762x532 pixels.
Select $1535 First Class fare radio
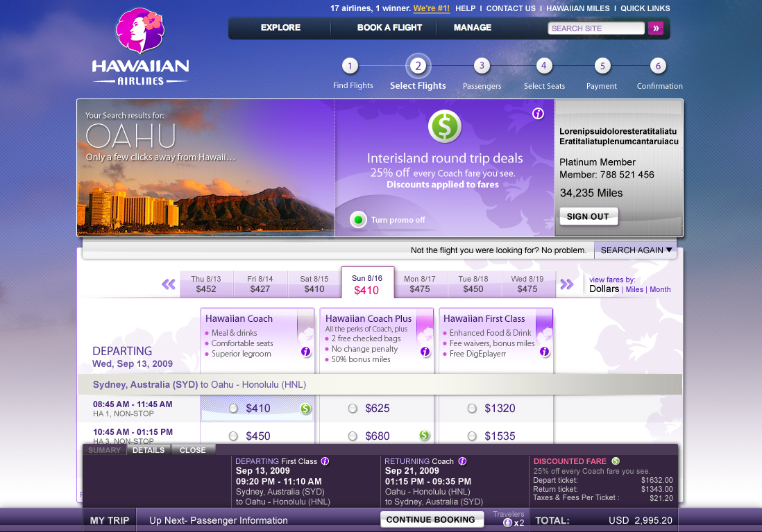pos(472,436)
